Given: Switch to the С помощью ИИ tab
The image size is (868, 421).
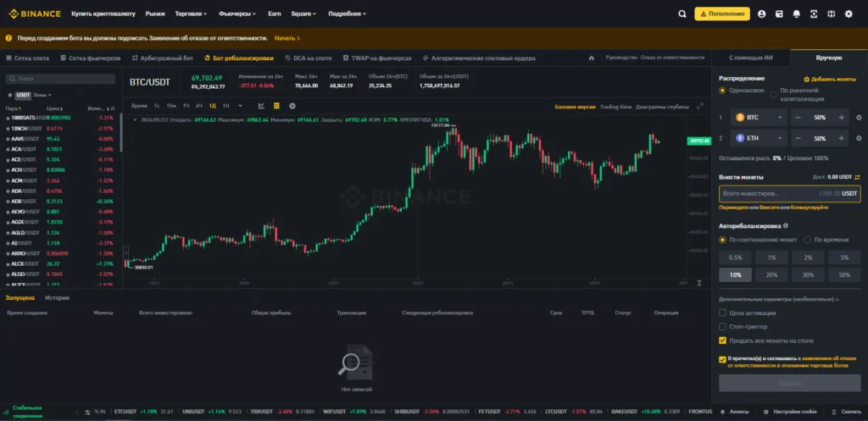Looking at the screenshot, I should point(751,58).
